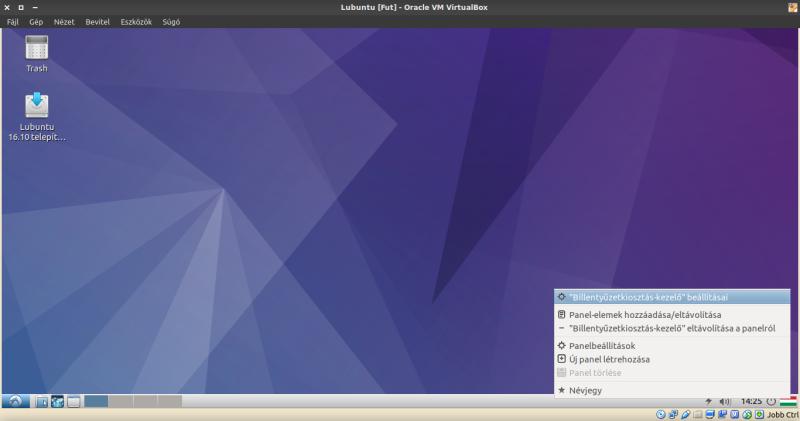Click VirtualBox mouse integration status icon
Image resolution: width=800 pixels, height=421 pixels.
coord(747,414)
